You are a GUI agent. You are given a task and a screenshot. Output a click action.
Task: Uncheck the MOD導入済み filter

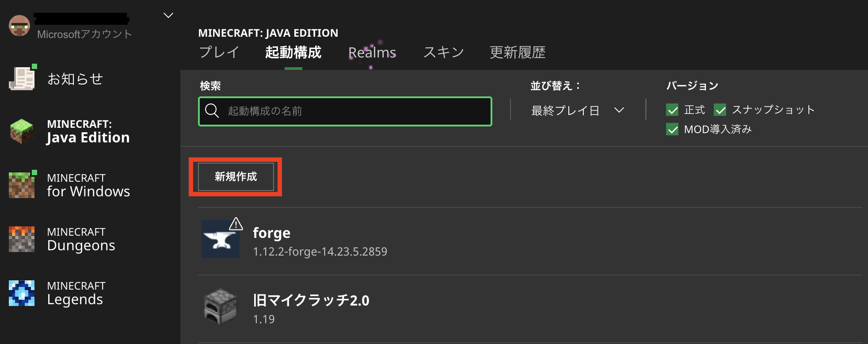[672, 129]
